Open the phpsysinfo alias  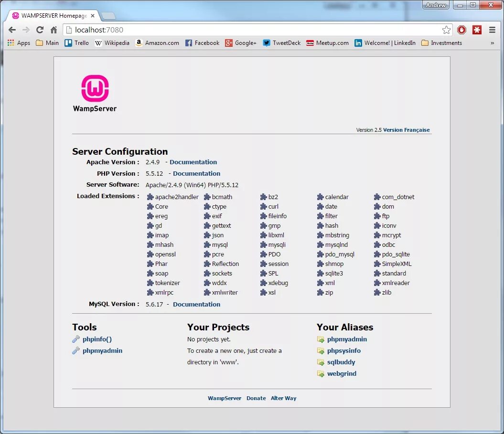[x=344, y=350]
